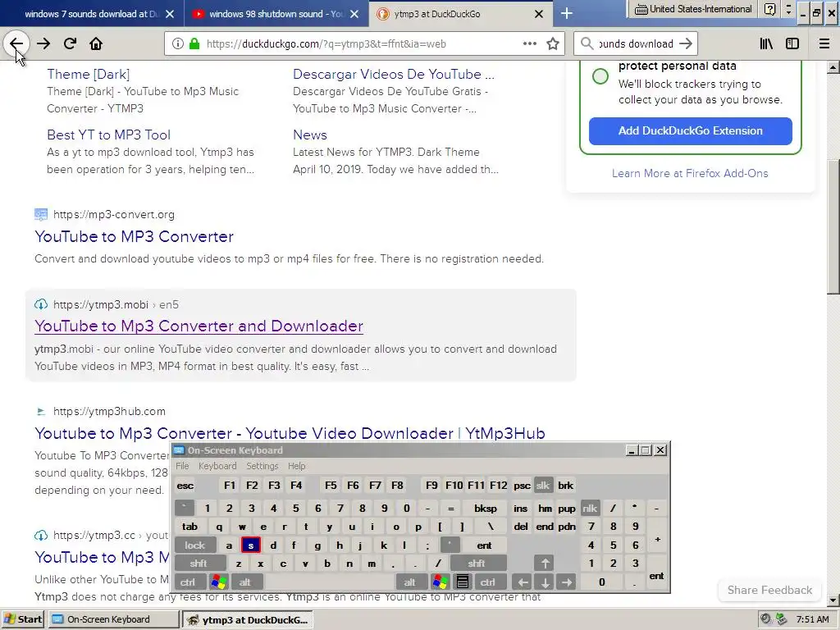Open 'YouTube to Mp3 Converter and Downloader' result
This screenshot has height=630, width=840.
(x=199, y=326)
